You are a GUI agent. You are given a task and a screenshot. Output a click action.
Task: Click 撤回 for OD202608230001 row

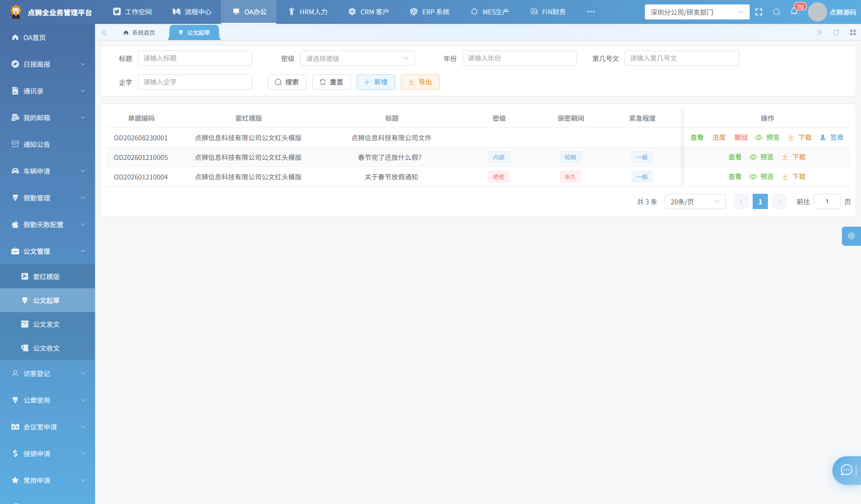(x=741, y=137)
